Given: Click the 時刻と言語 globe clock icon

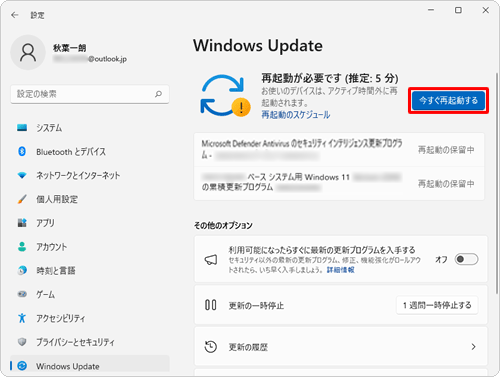Looking at the screenshot, I should pyautogui.click(x=22, y=270).
